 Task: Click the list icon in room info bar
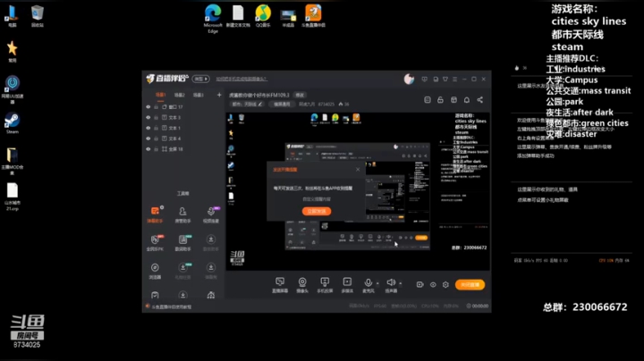tap(428, 100)
